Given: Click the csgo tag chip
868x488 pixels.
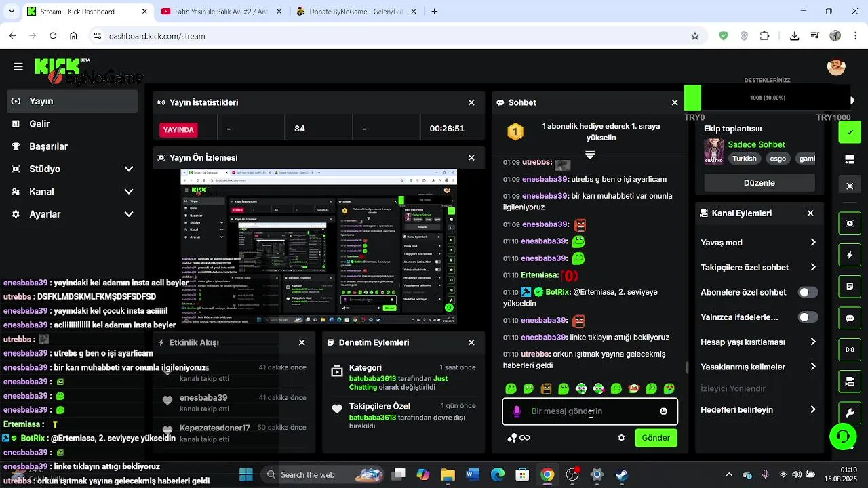Looking at the screenshot, I should click(x=778, y=159).
